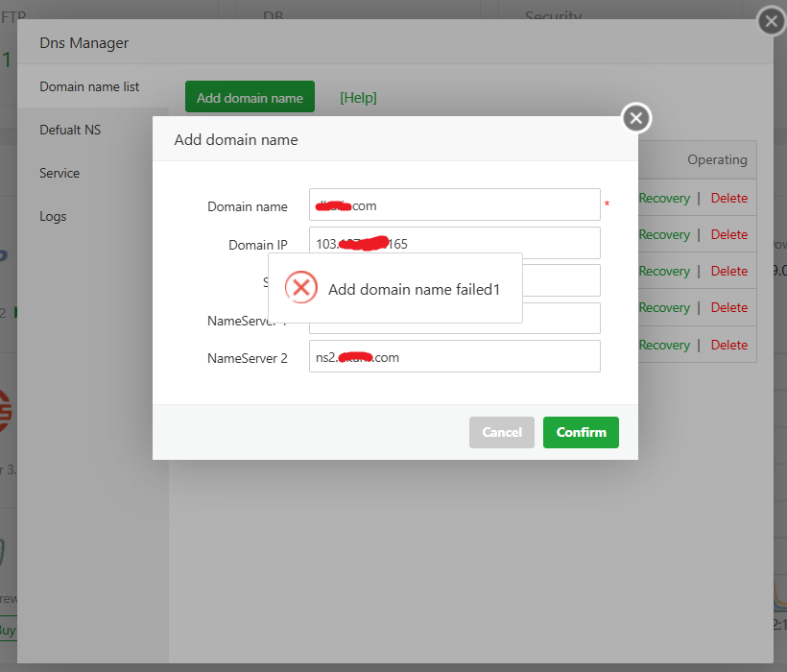The height and width of the screenshot is (672, 787).
Task: Open the [Help] link
Action: 358,98
